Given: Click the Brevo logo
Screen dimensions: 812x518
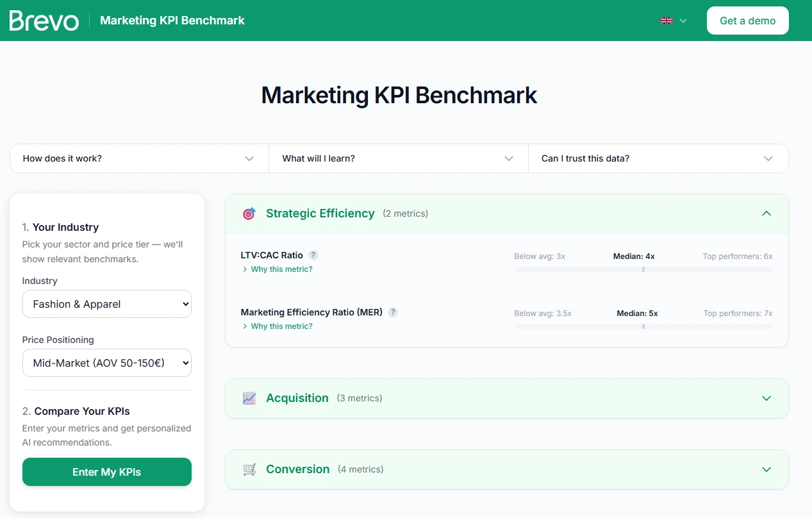Looking at the screenshot, I should coord(44,20).
